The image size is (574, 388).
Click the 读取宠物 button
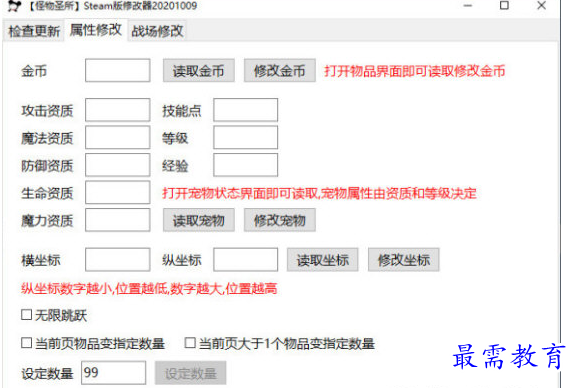point(199,220)
